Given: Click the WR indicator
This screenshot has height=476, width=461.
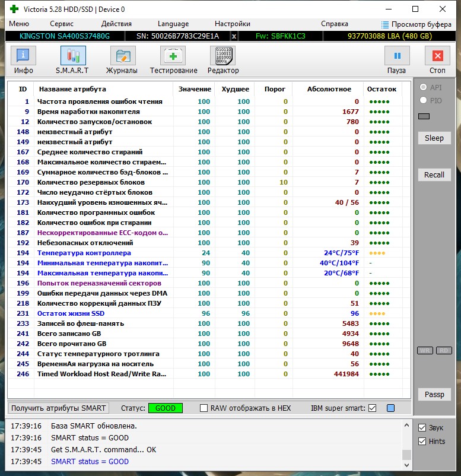Looking at the screenshot, I should click(x=425, y=351).
